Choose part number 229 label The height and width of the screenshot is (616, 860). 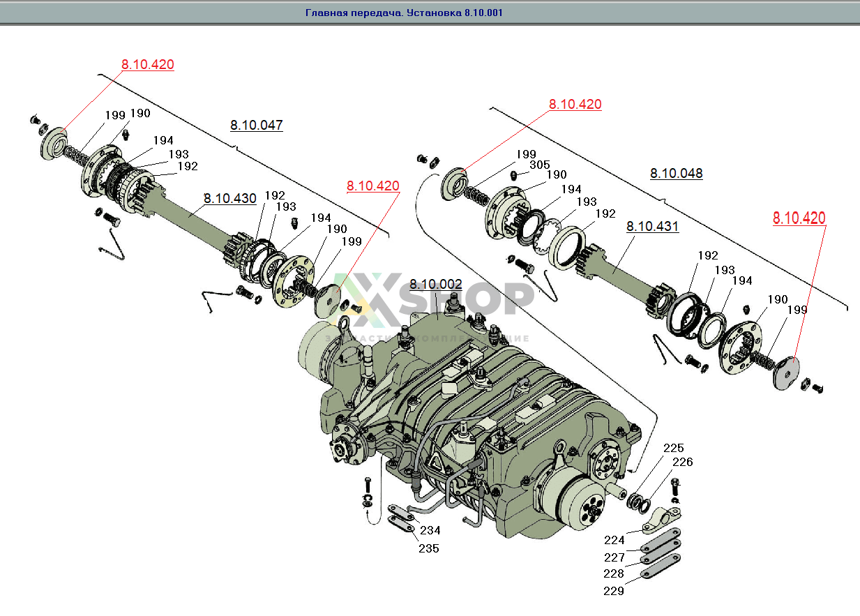coord(614,591)
